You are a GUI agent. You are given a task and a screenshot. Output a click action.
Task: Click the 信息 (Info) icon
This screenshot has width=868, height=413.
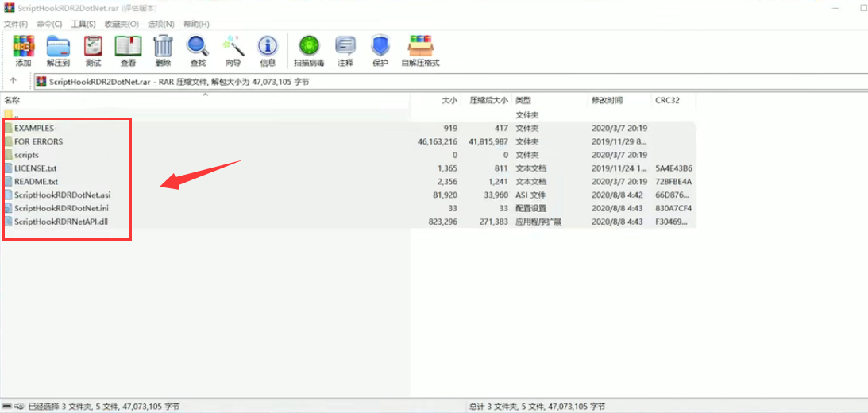(268, 46)
